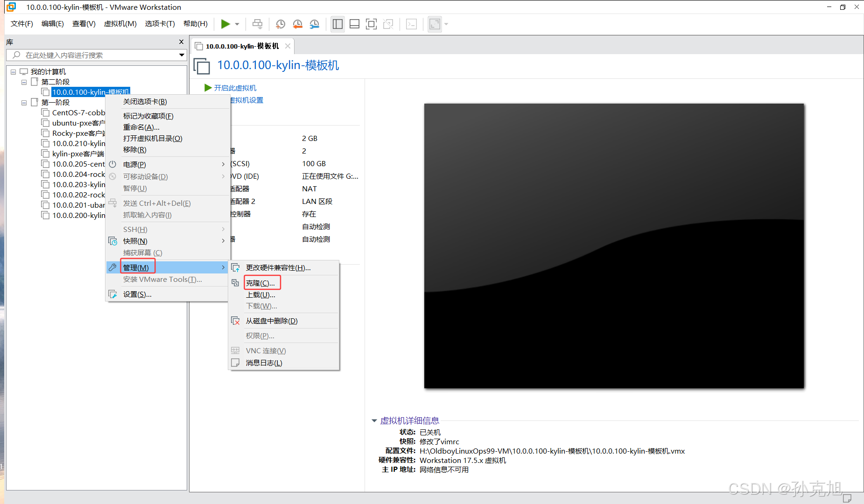
Task: Choose 移除(R) menu entry
Action: coord(134,149)
